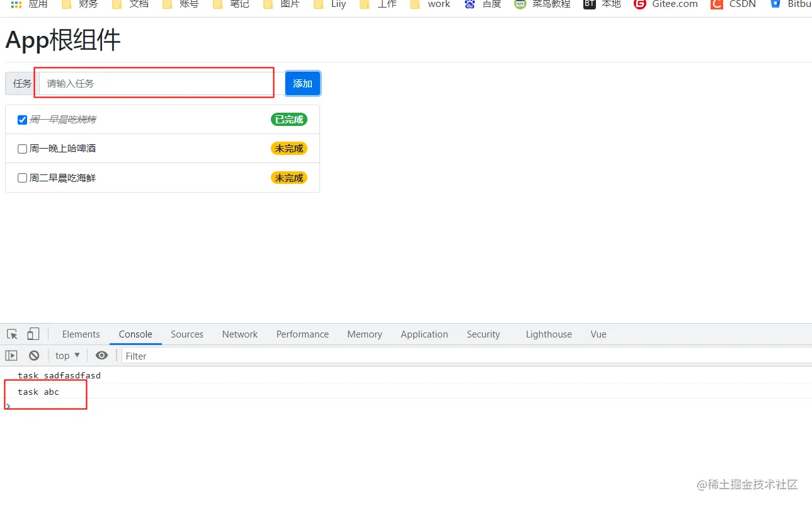Open the 百度 bookmark

[x=483, y=4]
